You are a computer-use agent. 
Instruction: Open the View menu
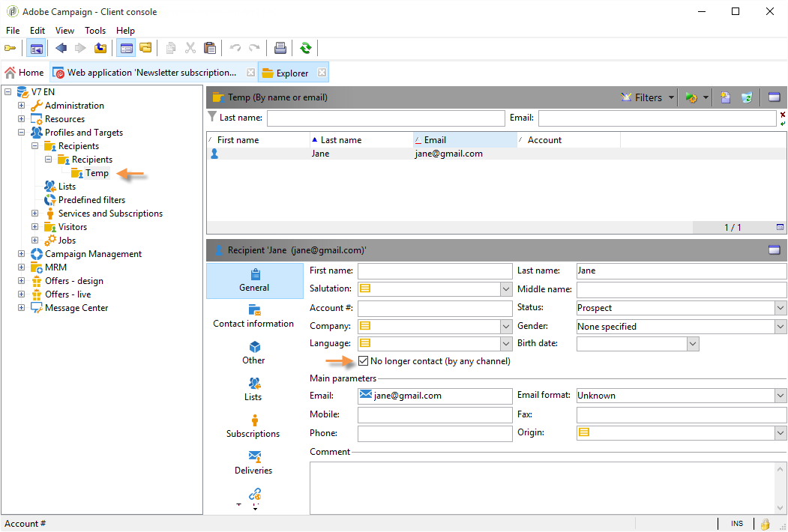(x=64, y=31)
